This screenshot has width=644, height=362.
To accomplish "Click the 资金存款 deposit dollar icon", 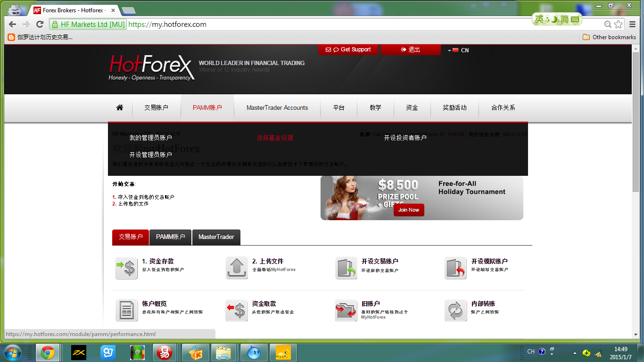I will pyautogui.click(x=126, y=268).
